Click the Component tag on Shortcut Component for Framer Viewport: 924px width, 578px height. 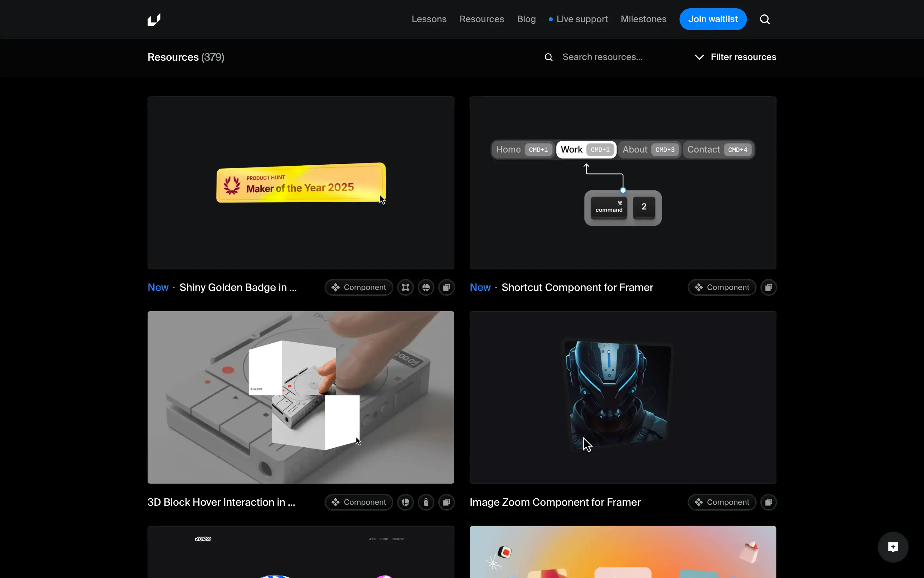[x=722, y=287]
